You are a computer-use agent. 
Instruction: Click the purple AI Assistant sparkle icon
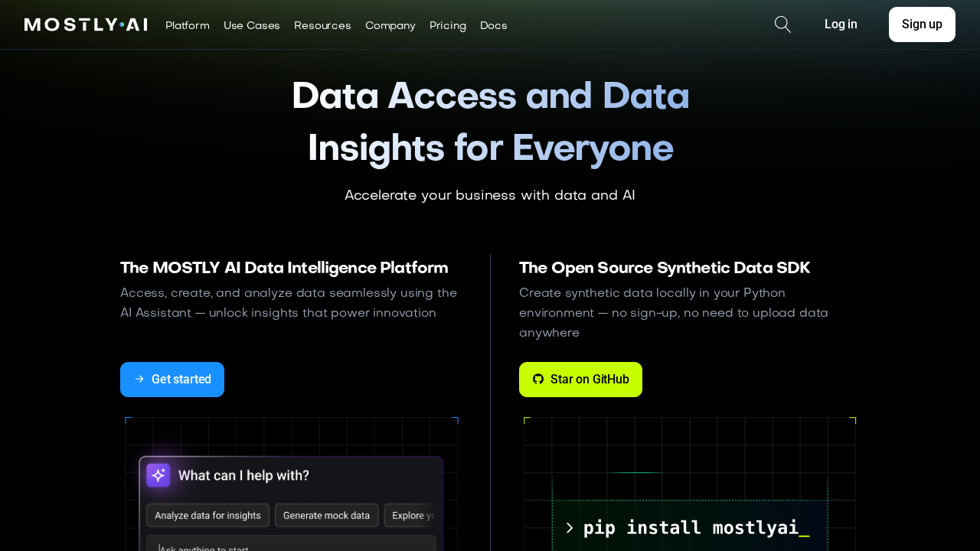click(158, 475)
